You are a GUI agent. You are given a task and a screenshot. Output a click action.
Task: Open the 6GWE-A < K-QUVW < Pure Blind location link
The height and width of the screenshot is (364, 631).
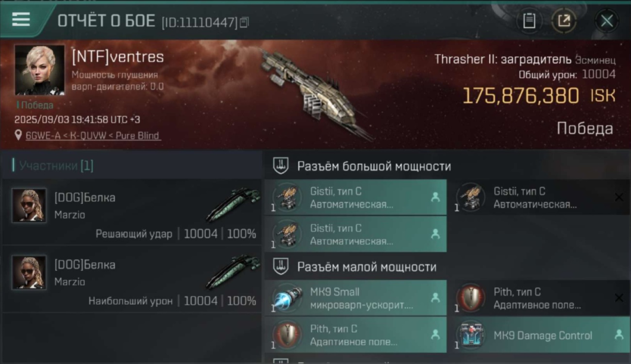[92, 136]
